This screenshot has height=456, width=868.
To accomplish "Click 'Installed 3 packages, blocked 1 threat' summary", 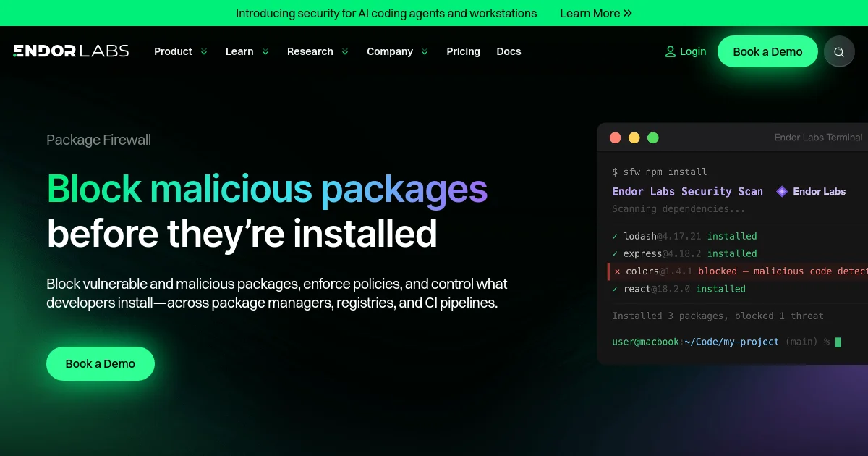I will click(x=718, y=316).
